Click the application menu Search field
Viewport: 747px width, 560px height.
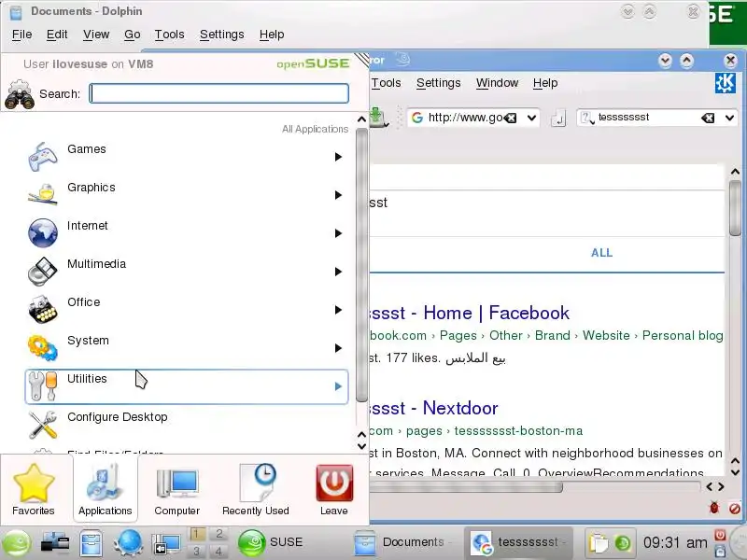click(x=219, y=93)
